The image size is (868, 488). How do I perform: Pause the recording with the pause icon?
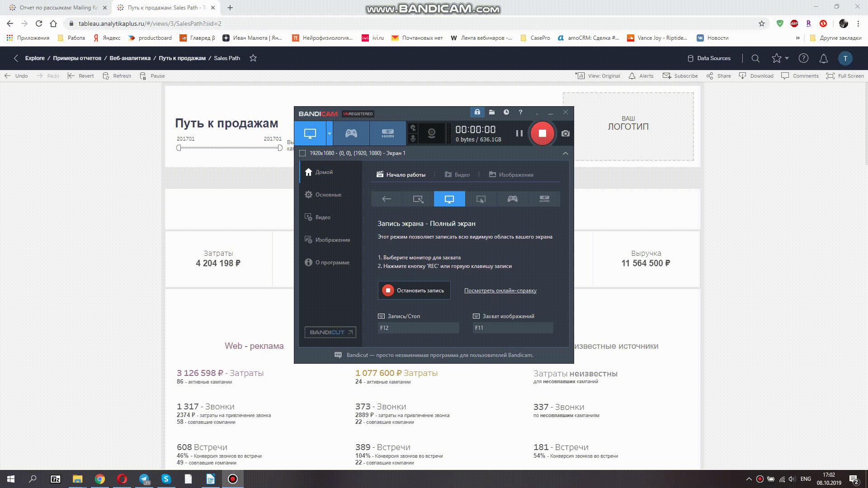point(519,133)
